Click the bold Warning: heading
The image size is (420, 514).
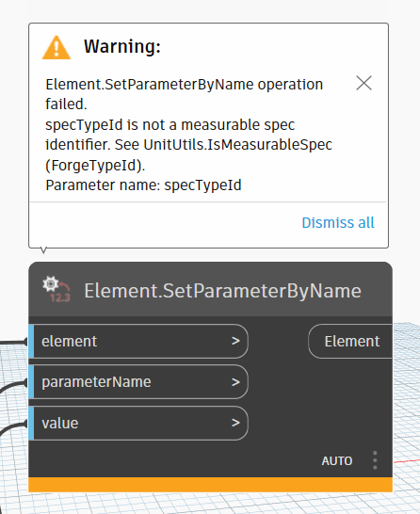pos(122,46)
